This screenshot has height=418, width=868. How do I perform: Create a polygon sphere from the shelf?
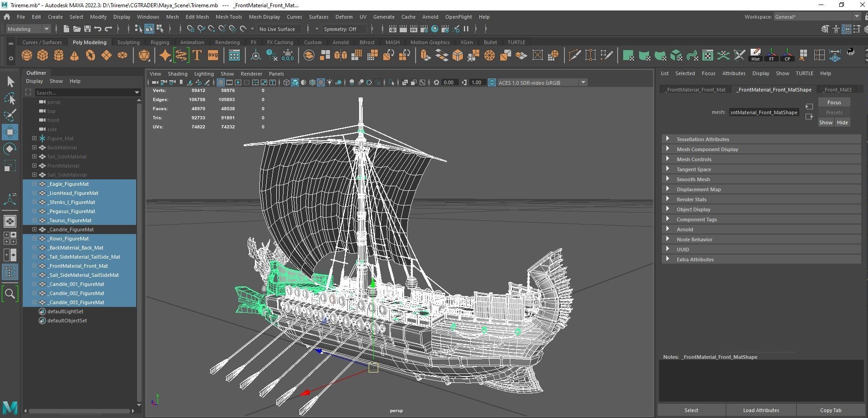[27, 56]
